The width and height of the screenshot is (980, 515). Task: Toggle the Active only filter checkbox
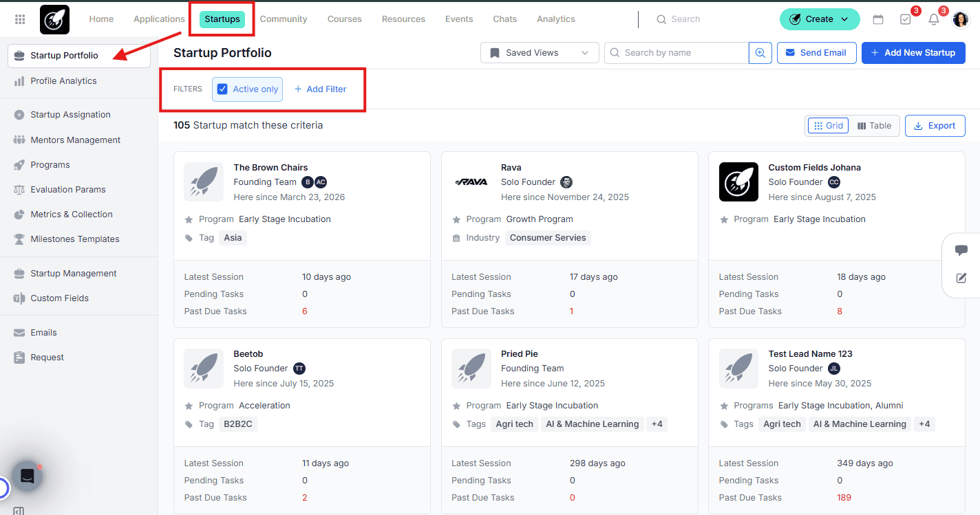[x=222, y=89]
